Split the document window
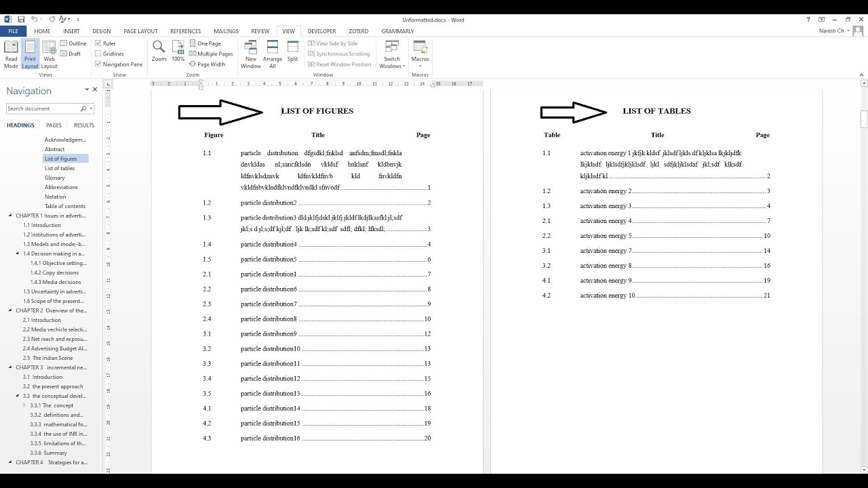The image size is (868, 488). coord(292,52)
